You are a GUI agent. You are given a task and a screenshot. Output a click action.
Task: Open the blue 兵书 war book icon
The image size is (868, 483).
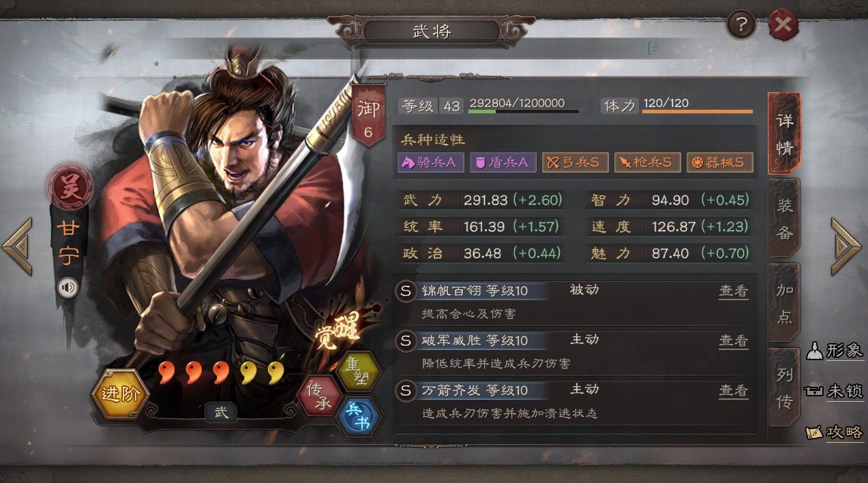(359, 417)
